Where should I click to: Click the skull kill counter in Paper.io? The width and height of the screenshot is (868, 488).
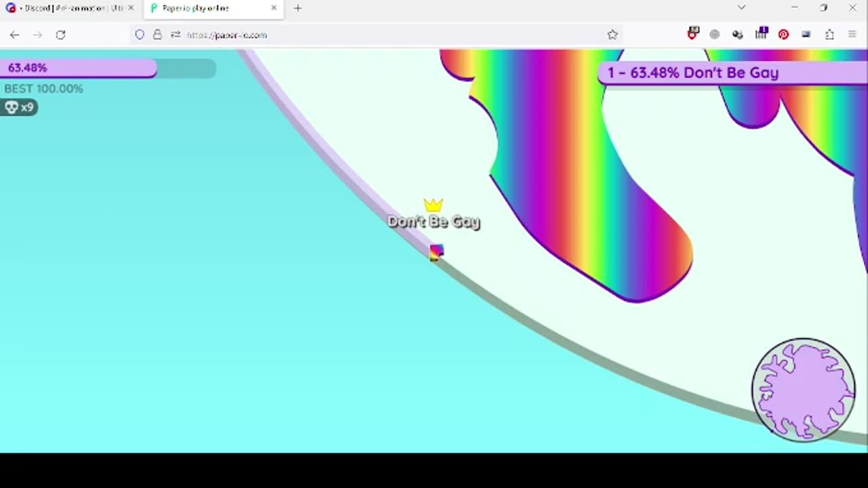pos(18,107)
